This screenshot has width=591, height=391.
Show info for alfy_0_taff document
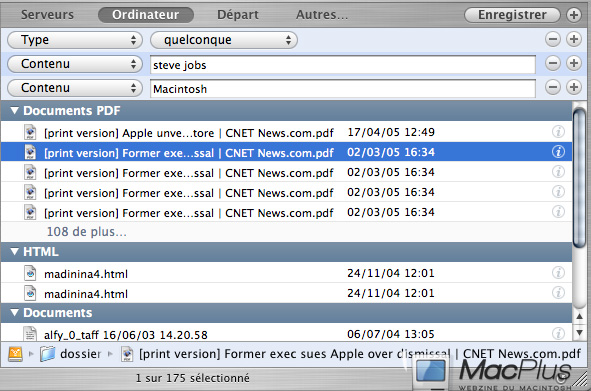pos(558,334)
